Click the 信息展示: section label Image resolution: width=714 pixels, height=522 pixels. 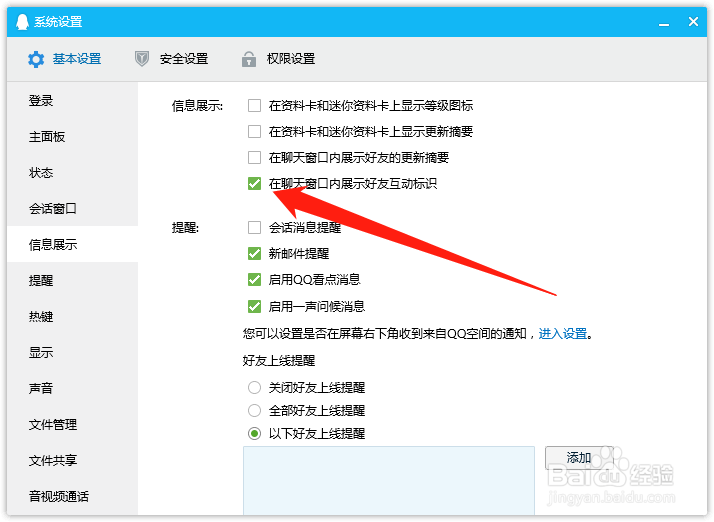coord(197,106)
